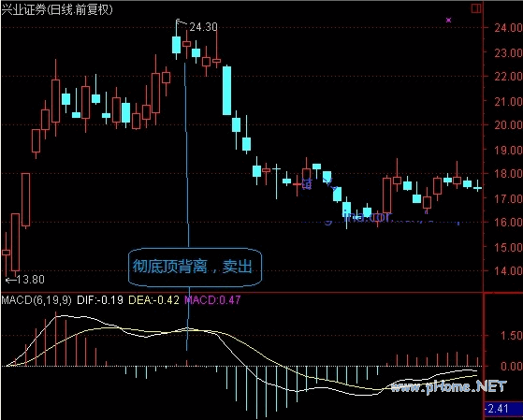Image resolution: width=523 pixels, height=420 pixels.
Task: Click the DIF:-0.19 value
Action: 100,300
